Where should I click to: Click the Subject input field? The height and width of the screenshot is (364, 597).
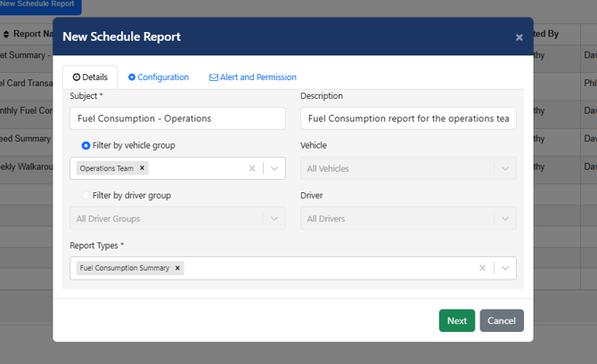[x=177, y=118]
